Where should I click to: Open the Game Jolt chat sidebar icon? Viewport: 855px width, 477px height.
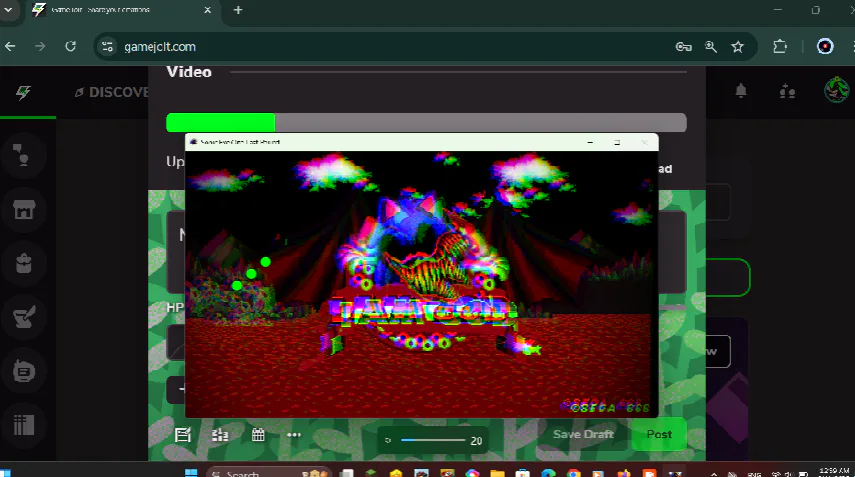coord(22,155)
